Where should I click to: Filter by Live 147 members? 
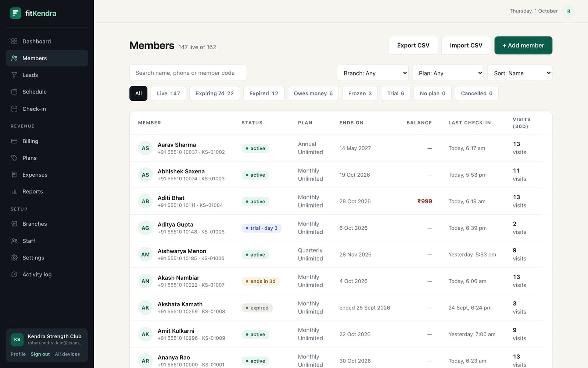click(x=168, y=93)
